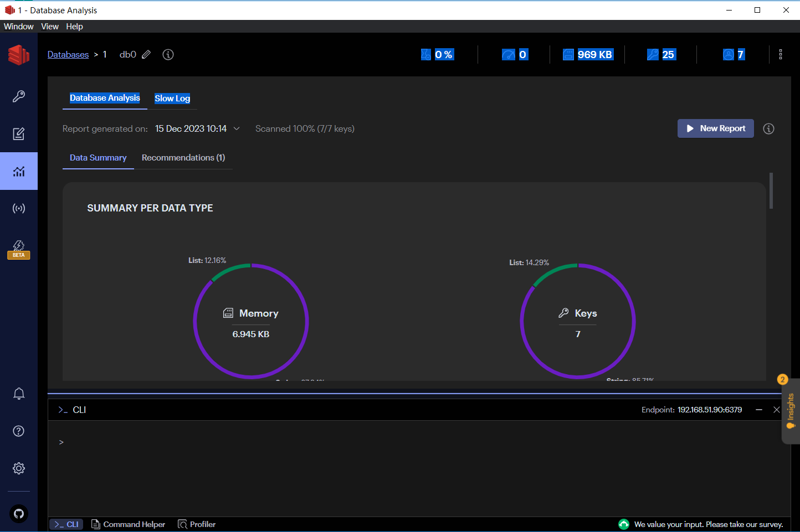
Task: Follow the Databases breadcrumb link
Action: (68, 54)
